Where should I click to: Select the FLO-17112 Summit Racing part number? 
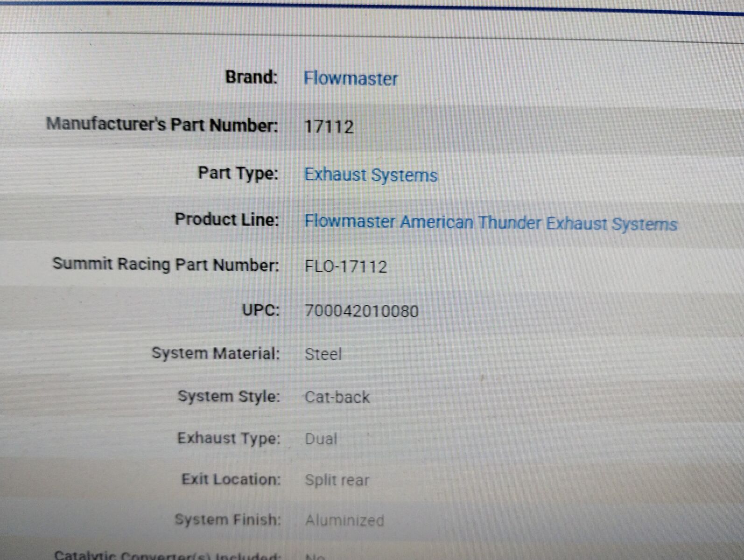(346, 266)
